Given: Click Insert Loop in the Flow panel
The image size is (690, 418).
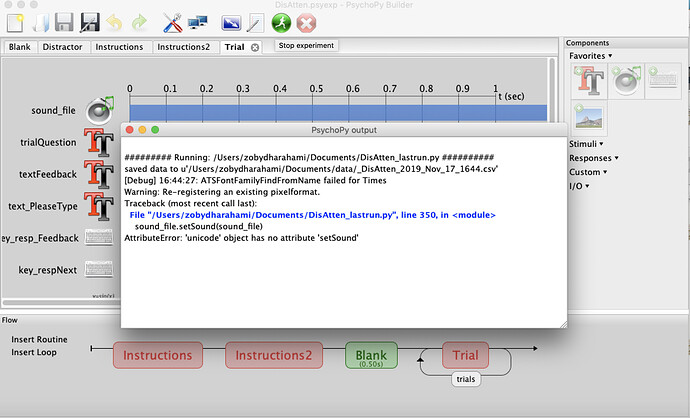Looking at the screenshot, I should point(33,352).
